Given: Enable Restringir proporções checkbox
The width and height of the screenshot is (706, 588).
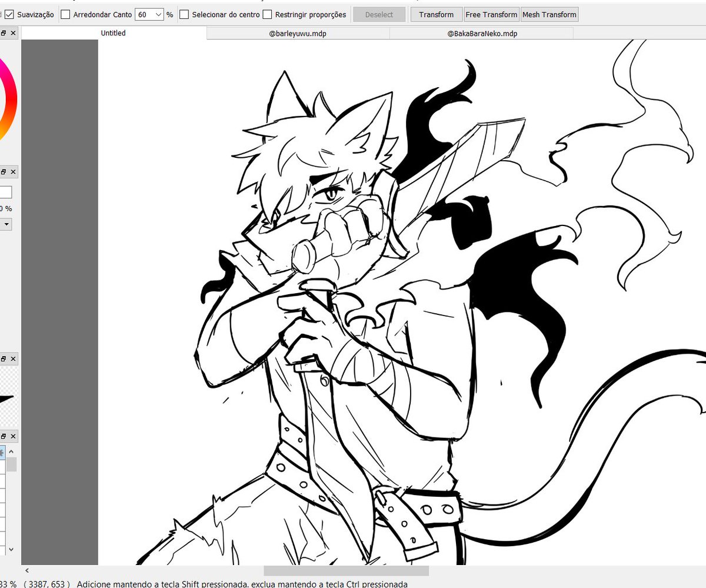Looking at the screenshot, I should pyautogui.click(x=267, y=14).
